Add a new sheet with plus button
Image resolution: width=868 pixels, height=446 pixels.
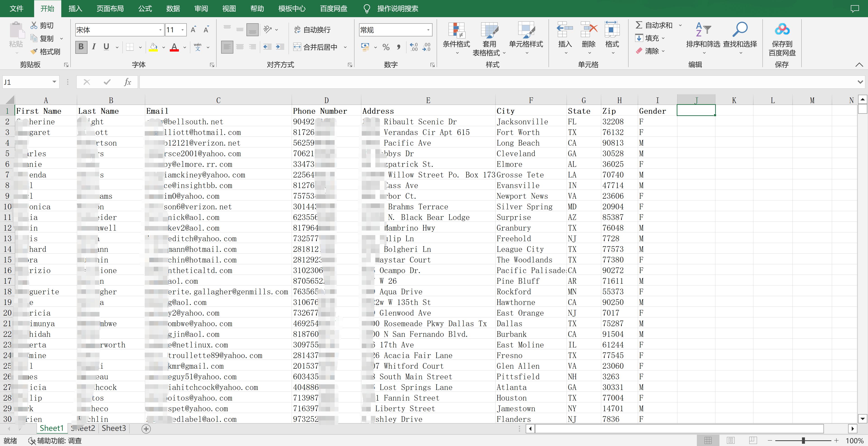(x=146, y=429)
